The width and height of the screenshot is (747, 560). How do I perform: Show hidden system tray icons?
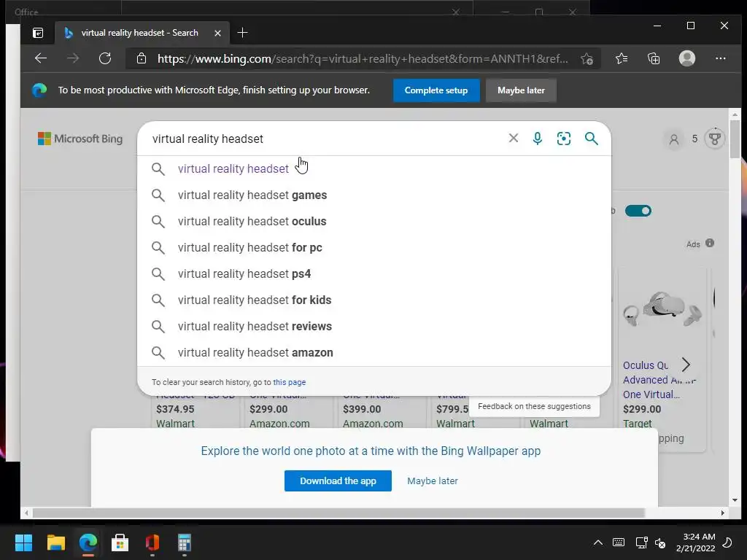[x=598, y=542]
